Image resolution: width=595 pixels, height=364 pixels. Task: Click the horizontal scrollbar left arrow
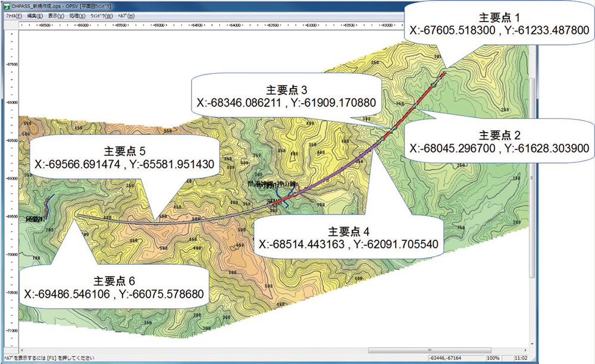point(21,350)
